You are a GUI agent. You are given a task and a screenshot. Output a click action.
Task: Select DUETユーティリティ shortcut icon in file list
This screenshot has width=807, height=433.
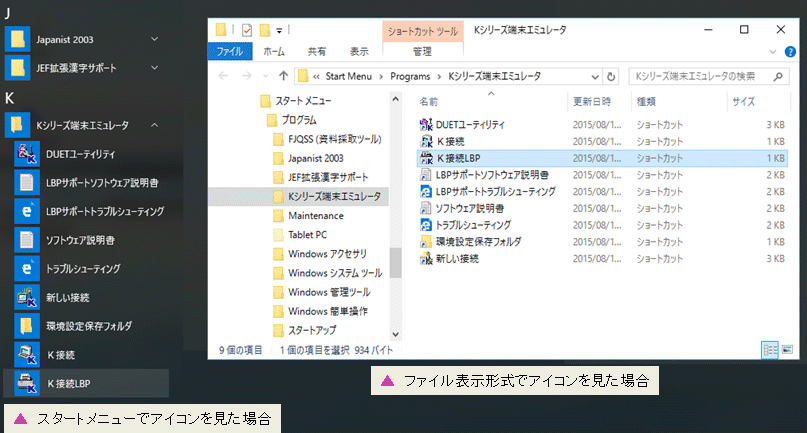tap(426, 125)
